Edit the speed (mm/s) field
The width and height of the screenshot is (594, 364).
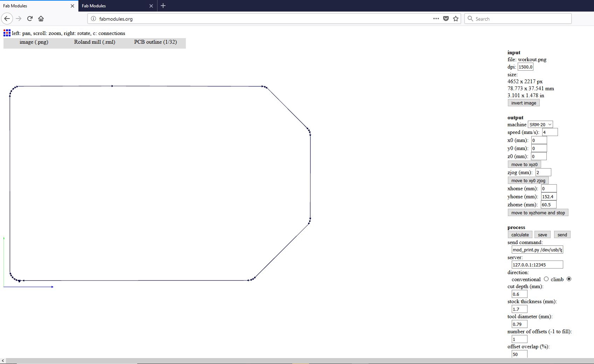(x=550, y=132)
